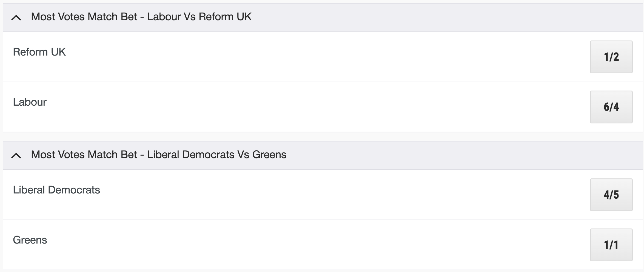Click the 'Most Votes Match Bet - Labour Vs Reform UK' title
Screen dimensions: 644x272
click(141, 17)
